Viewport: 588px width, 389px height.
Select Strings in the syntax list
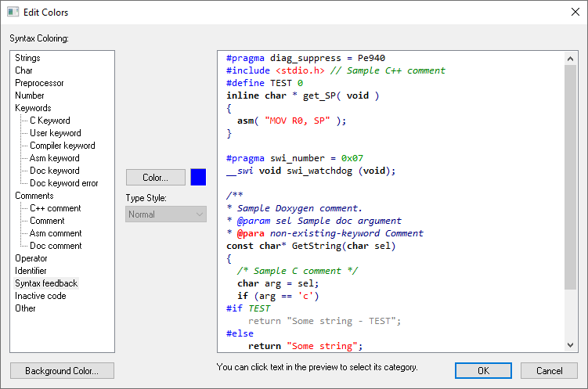click(x=27, y=58)
